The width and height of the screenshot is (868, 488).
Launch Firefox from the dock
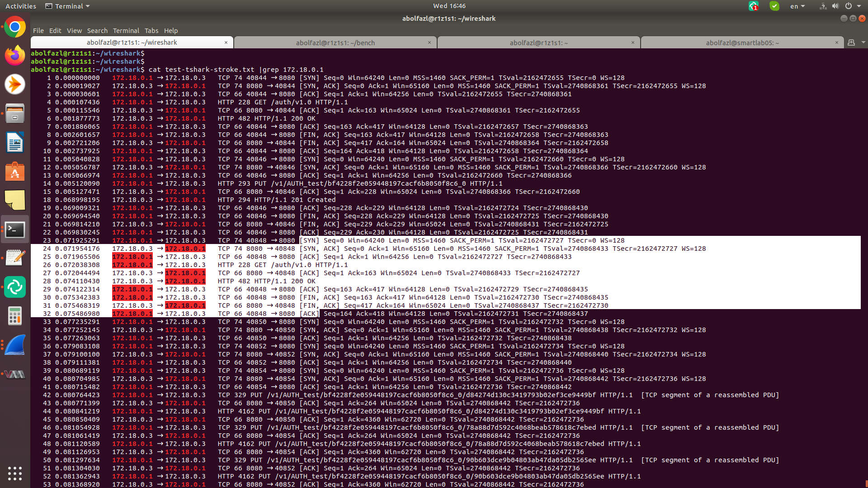(x=15, y=56)
